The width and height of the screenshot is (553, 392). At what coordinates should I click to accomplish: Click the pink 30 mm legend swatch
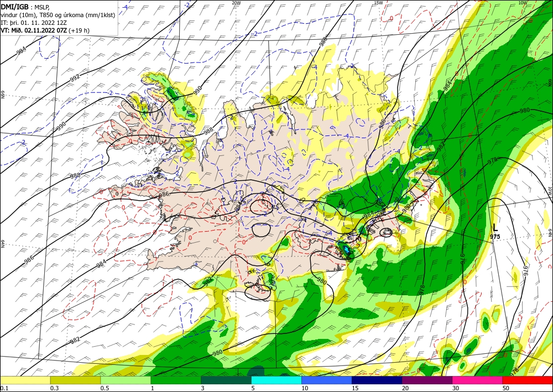coord(477,380)
